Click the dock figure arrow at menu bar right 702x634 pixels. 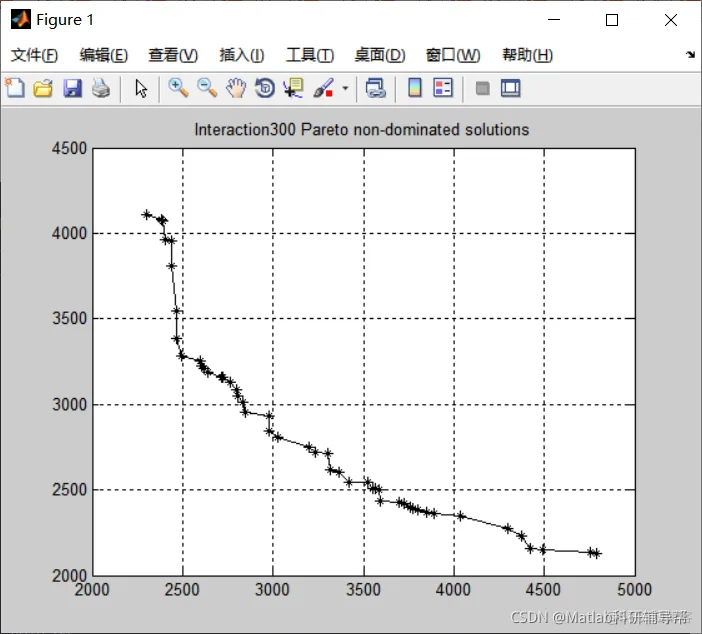point(690,55)
